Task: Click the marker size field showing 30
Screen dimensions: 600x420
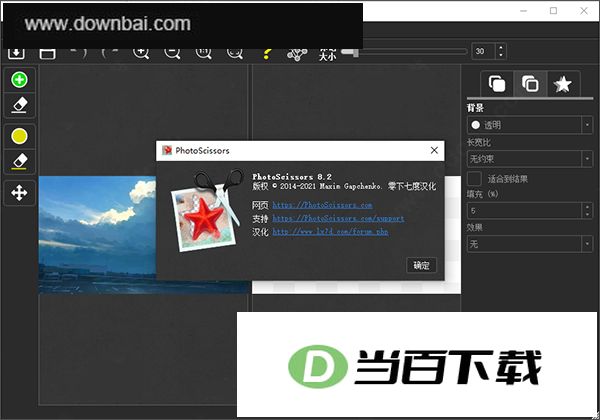Action: click(484, 51)
